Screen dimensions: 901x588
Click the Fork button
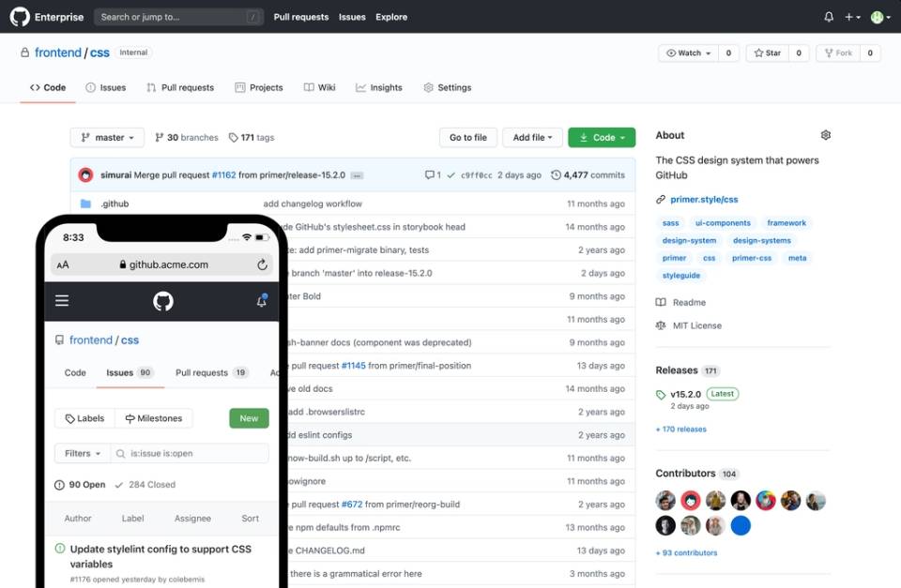click(x=838, y=53)
